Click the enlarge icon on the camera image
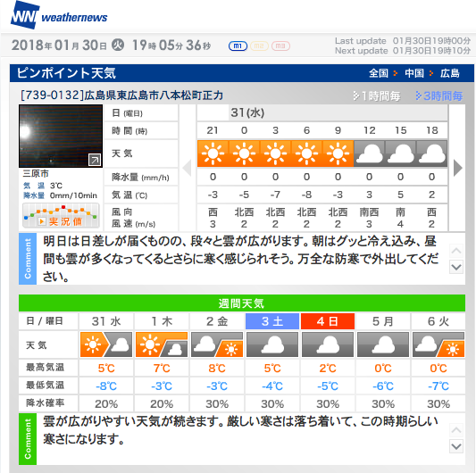Viewport: 476px width, 473px height. tap(95, 160)
